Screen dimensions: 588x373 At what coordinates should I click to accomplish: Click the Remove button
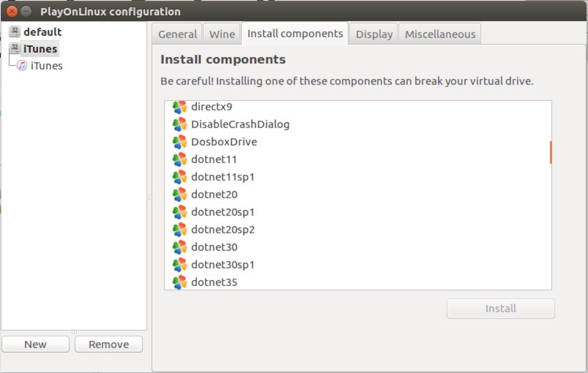tap(108, 344)
